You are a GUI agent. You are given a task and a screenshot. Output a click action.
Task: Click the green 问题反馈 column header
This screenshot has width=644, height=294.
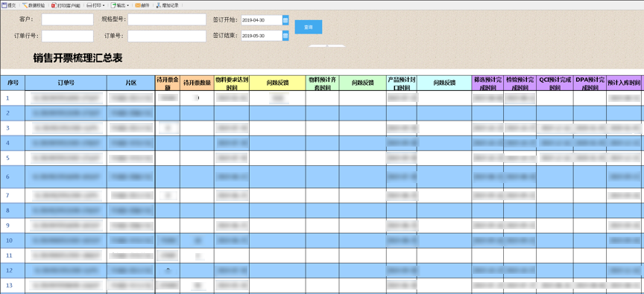pyautogui.click(x=363, y=83)
